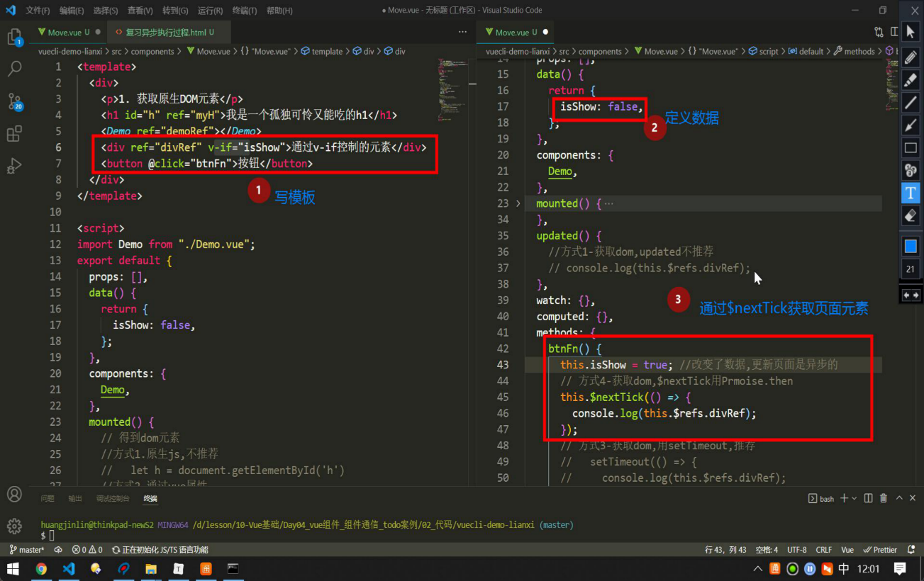Open 问题 tab in bottom panel

(48, 499)
